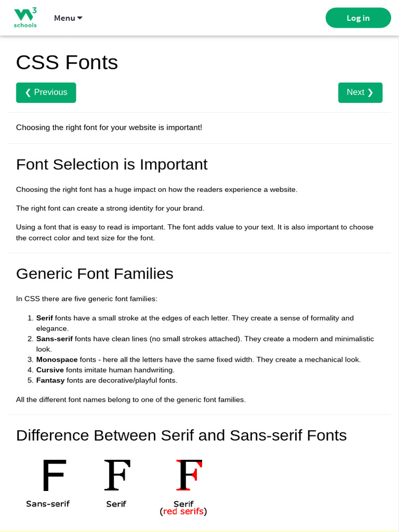Click the F image with red serifs
Image resolution: width=399 pixels, height=532 pixels.
tap(189, 475)
